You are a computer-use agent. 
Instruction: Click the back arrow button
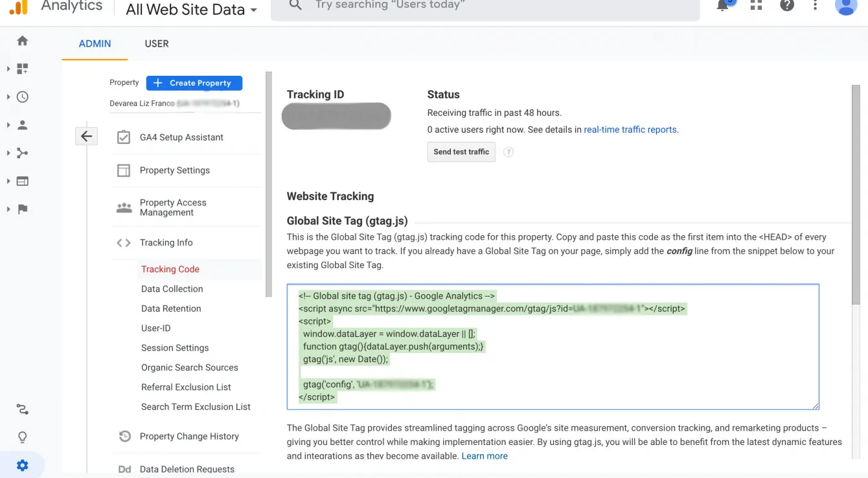pos(86,137)
